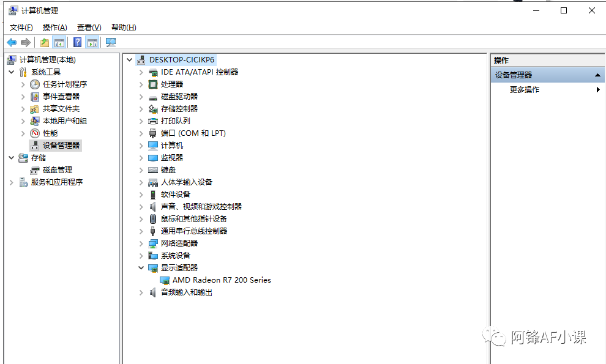Toggle the show/hide console tree icon
The image size is (606, 364).
(59, 42)
